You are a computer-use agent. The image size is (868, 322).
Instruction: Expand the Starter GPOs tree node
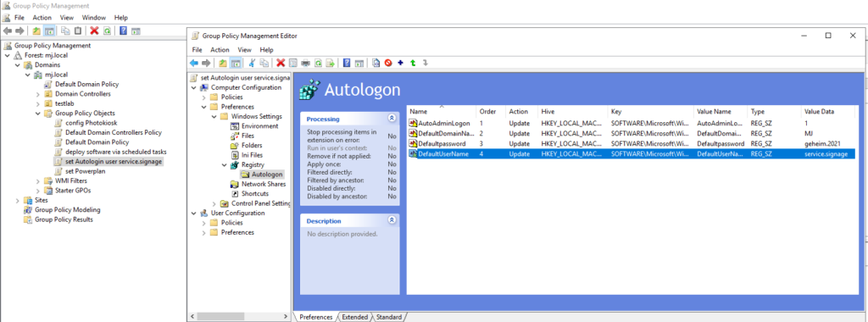(37, 191)
